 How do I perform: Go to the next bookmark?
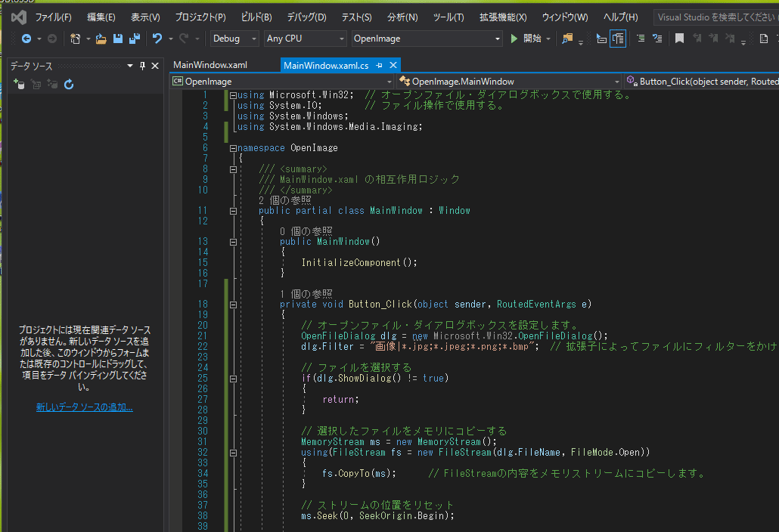pos(713,39)
